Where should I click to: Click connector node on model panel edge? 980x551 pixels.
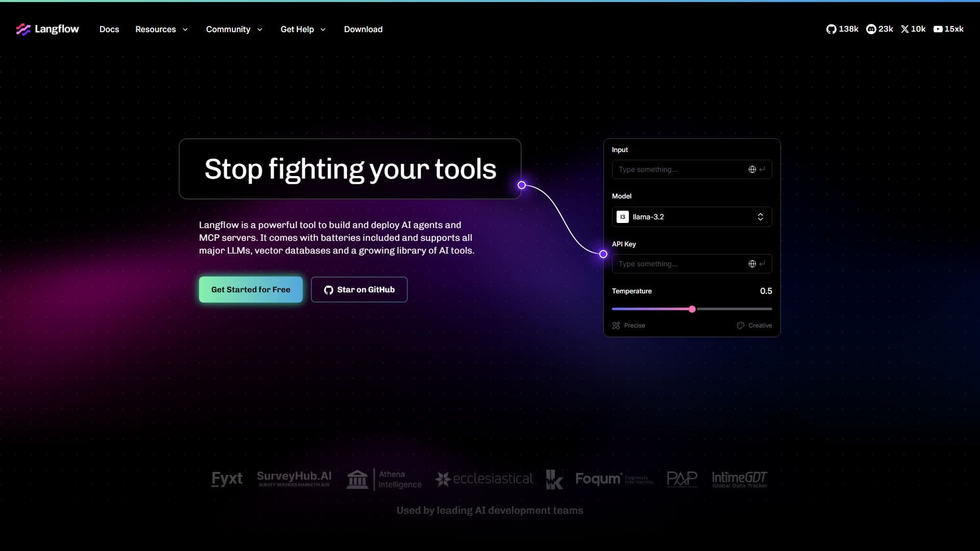pyautogui.click(x=603, y=254)
